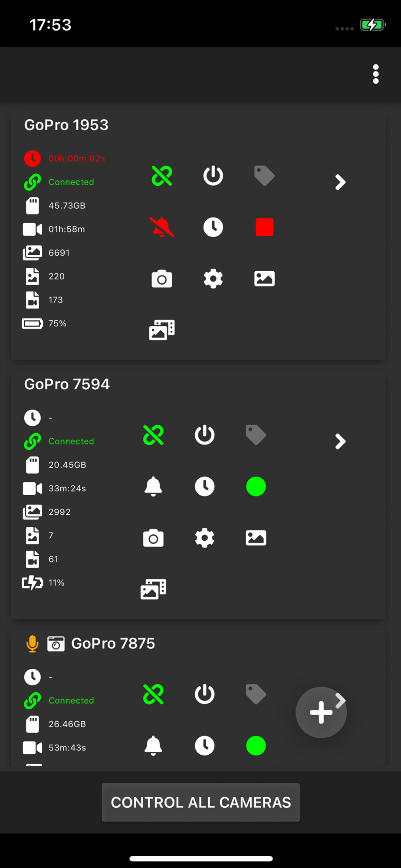Viewport: 401px width, 868px height.
Task: Tap the 17:53 clock in status bar
Action: pos(50,25)
